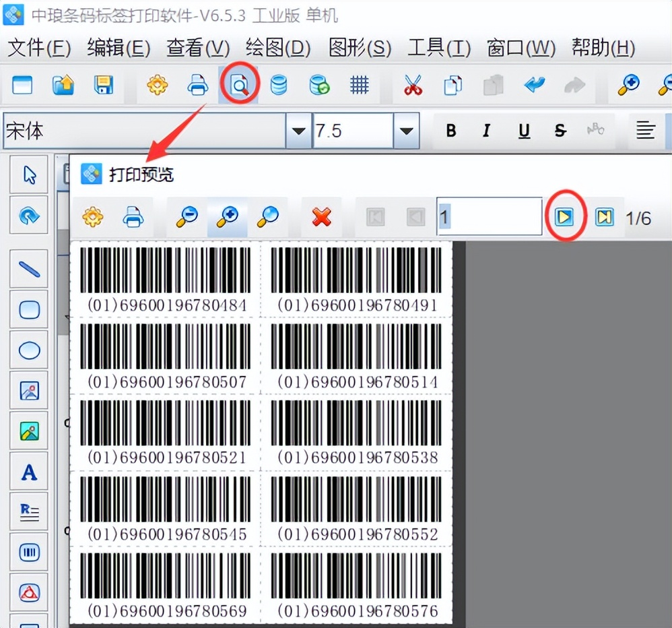Open the database connection tool
The width and height of the screenshot is (672, 628).
click(x=279, y=85)
